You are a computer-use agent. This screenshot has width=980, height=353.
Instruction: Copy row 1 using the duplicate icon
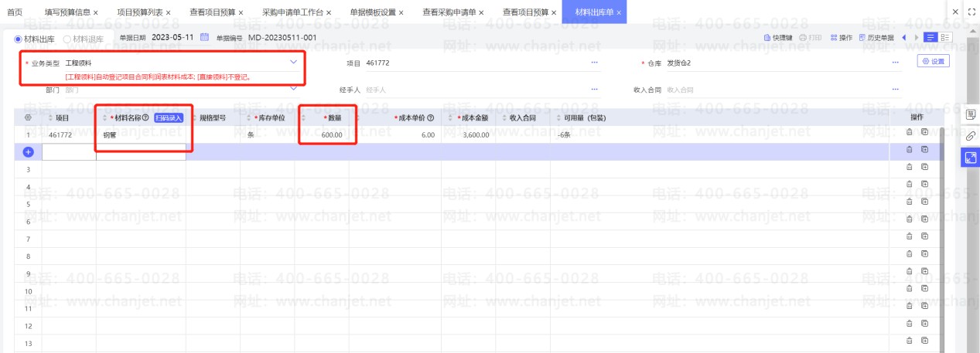click(x=924, y=134)
